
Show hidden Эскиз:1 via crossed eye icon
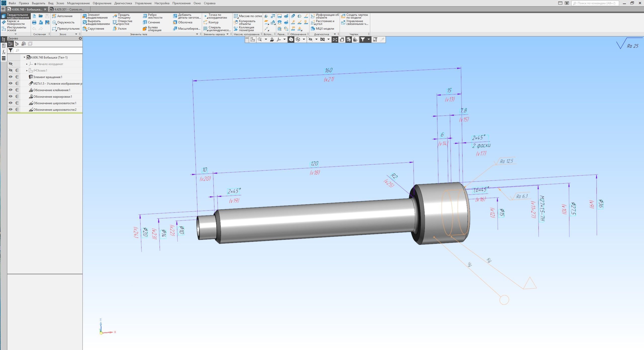click(x=11, y=70)
